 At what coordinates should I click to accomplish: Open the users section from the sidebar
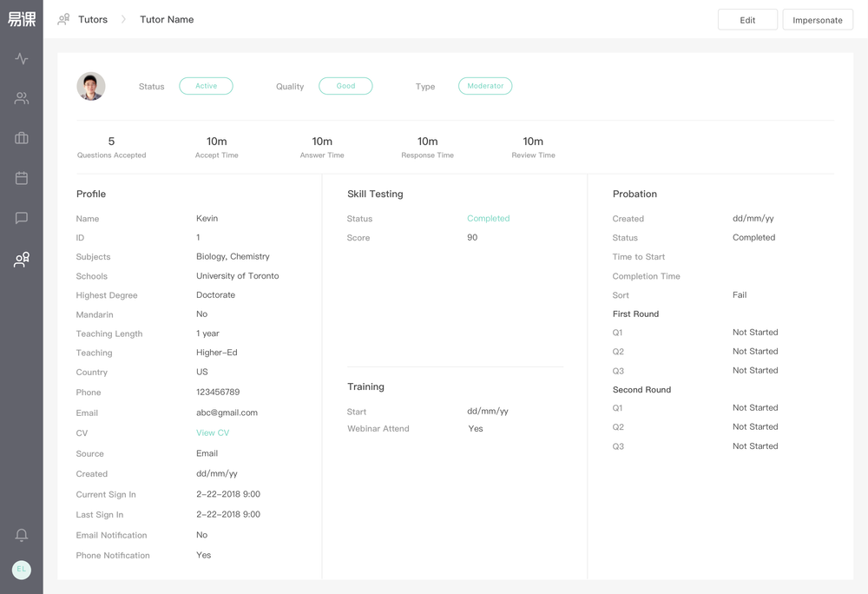coord(21,98)
